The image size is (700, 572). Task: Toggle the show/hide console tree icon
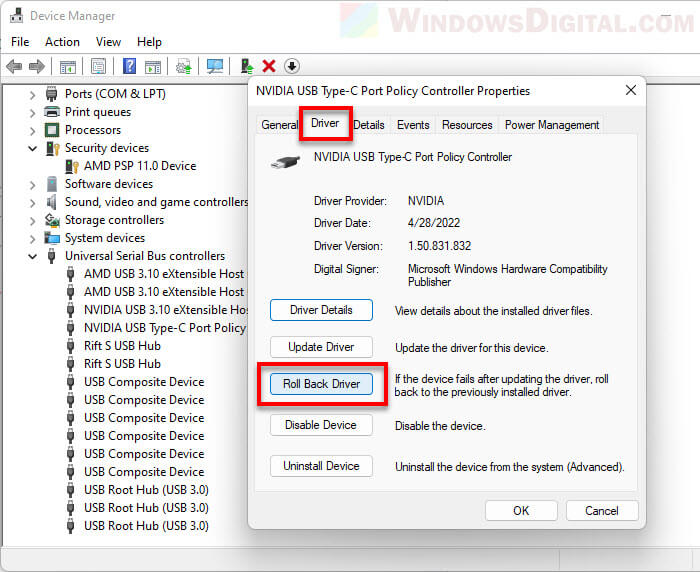click(68, 67)
